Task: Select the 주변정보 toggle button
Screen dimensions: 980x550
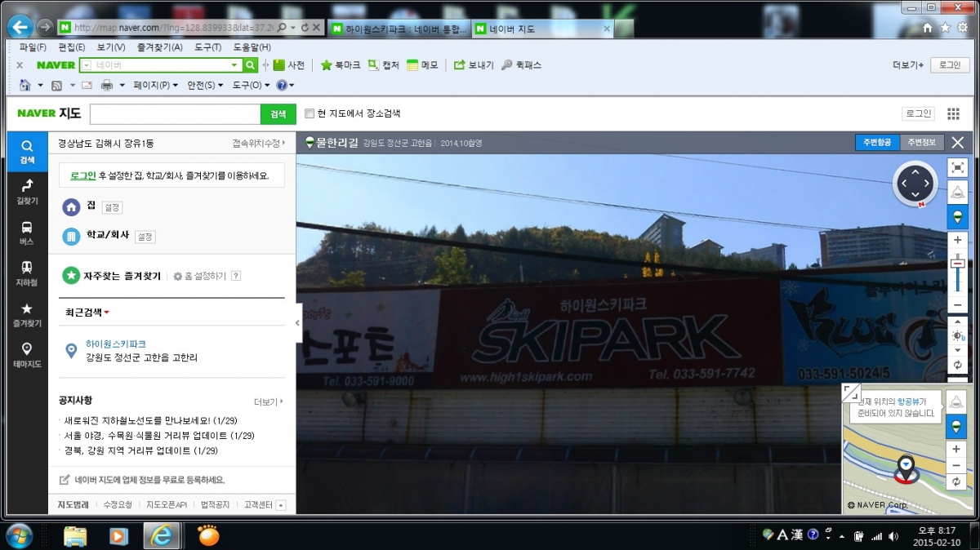Action: point(922,142)
